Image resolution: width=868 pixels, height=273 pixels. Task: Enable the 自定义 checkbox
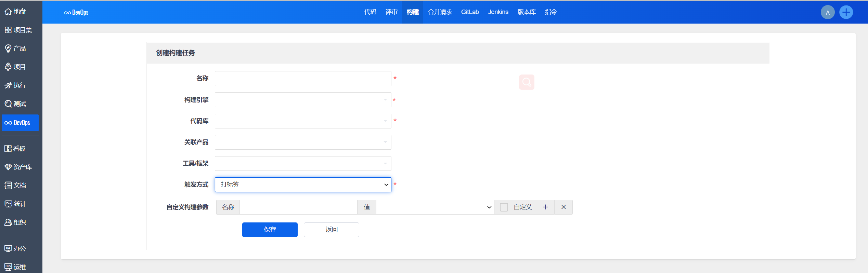(x=504, y=207)
